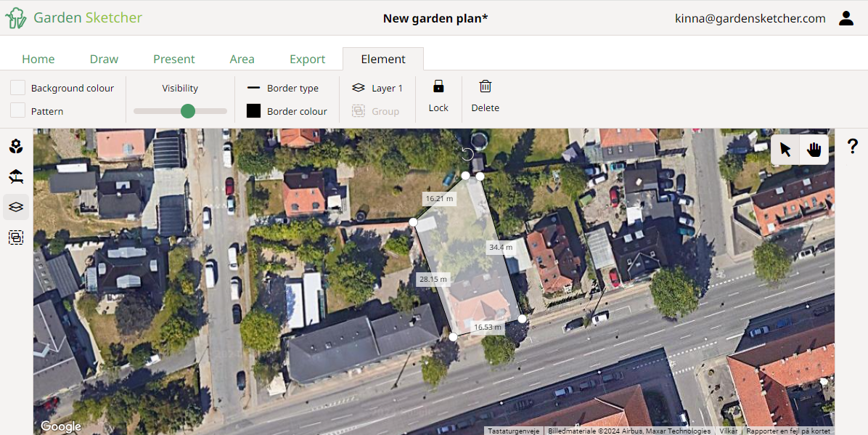
Task: Click the Delete trash can icon
Action: (485, 86)
